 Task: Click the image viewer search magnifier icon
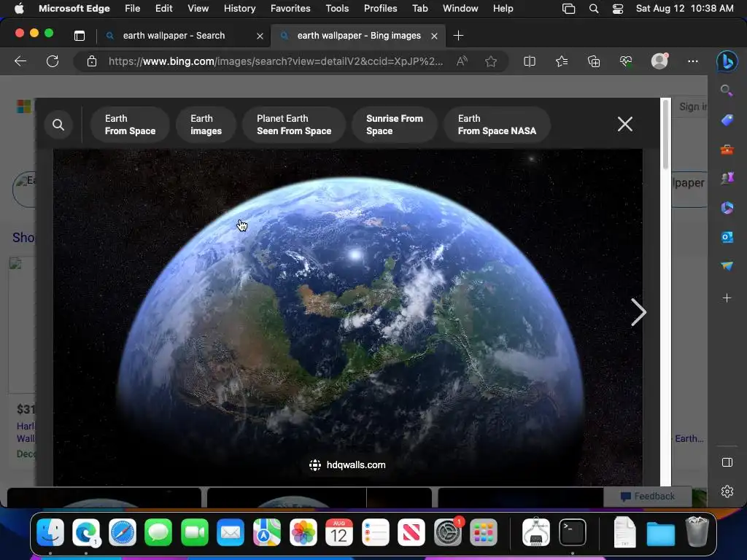point(58,125)
